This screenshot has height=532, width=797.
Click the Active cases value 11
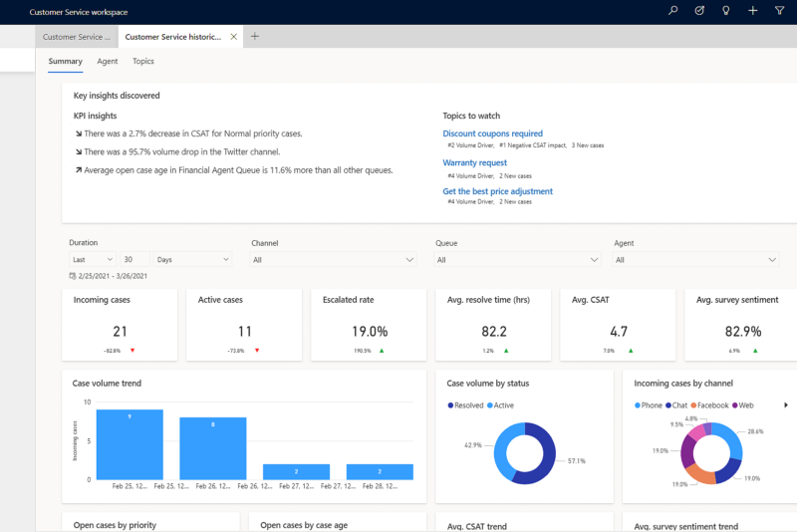click(x=244, y=332)
